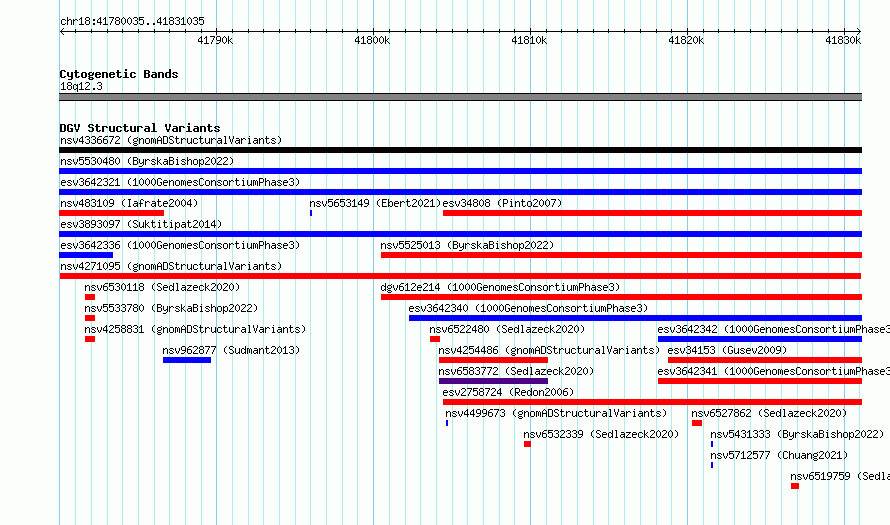Click the red nsv6532339 marker
The width and height of the screenshot is (890, 525).
(x=527, y=444)
